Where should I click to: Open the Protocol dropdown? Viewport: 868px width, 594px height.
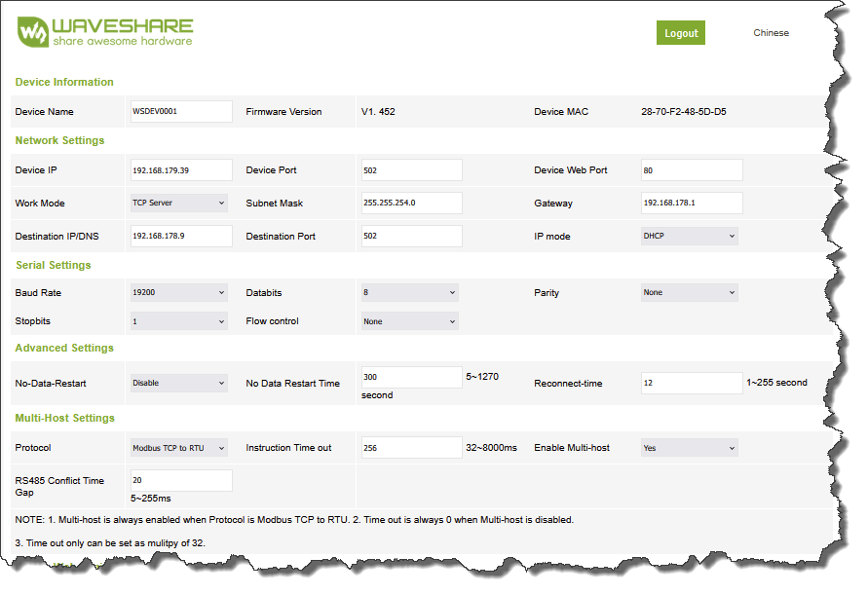coord(179,448)
